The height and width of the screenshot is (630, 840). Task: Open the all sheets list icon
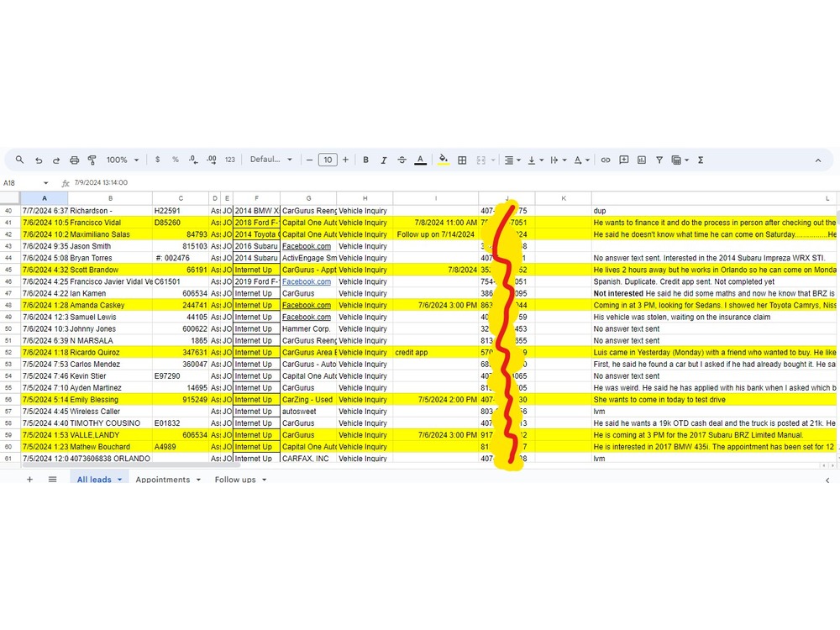(52, 480)
